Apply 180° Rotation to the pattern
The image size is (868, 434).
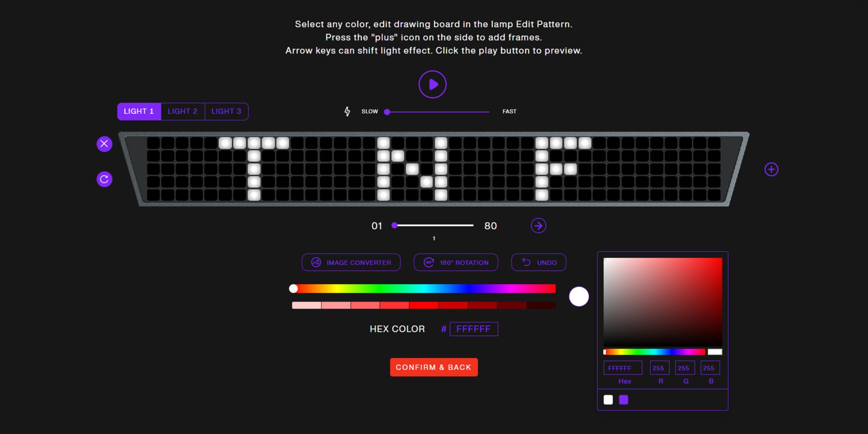point(456,262)
